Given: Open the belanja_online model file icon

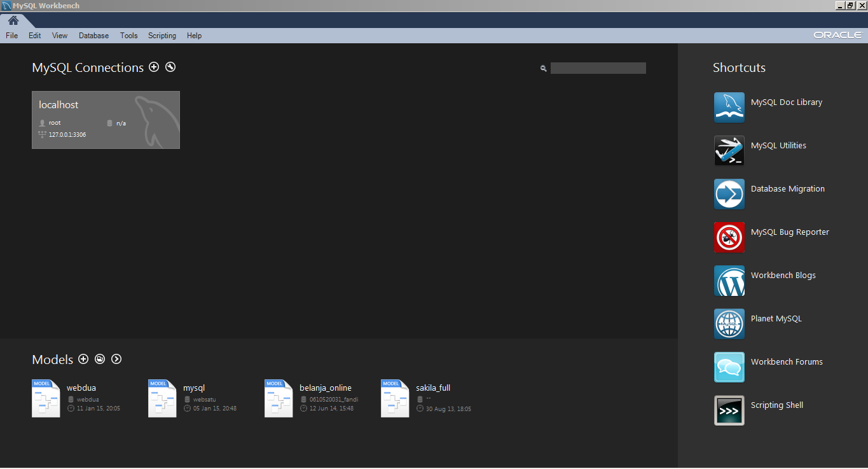Looking at the screenshot, I should coord(279,398).
